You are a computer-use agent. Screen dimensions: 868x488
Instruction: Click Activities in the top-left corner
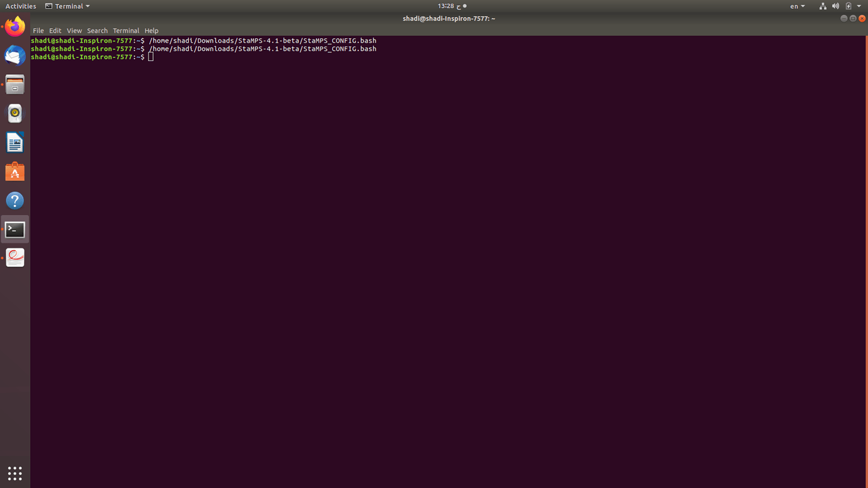pos(20,6)
